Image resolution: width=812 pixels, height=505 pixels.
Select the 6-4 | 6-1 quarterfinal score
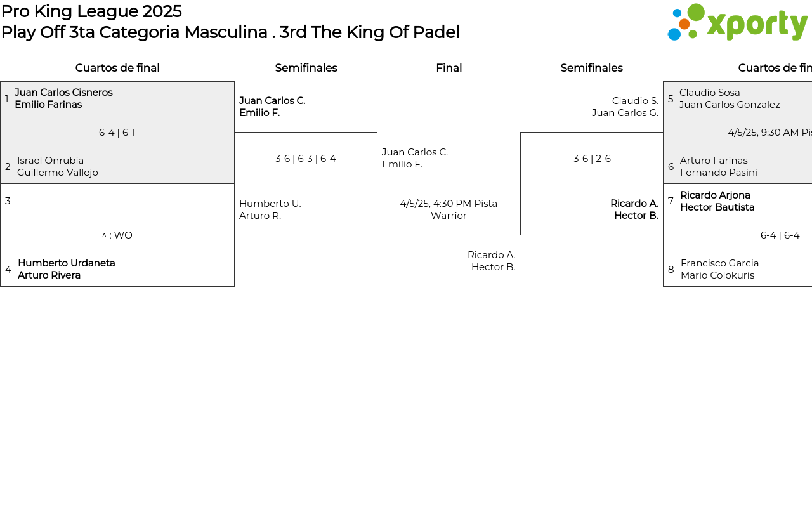117,133
